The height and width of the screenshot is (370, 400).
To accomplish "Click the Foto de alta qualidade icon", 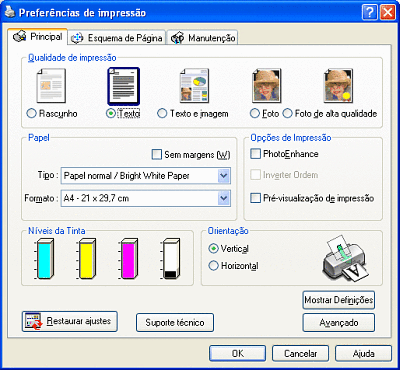I will pyautogui.click(x=339, y=86).
